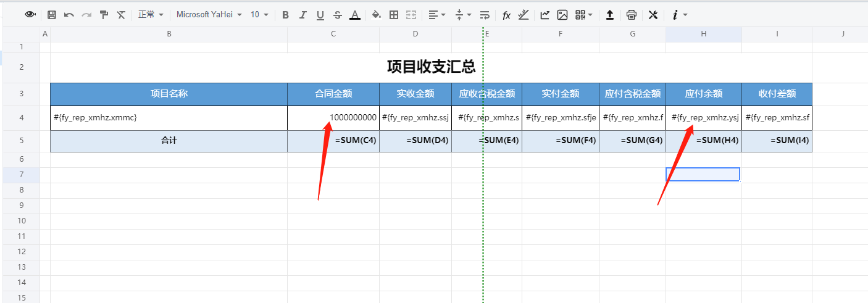
Task: Click the upload/import icon
Action: pos(610,15)
